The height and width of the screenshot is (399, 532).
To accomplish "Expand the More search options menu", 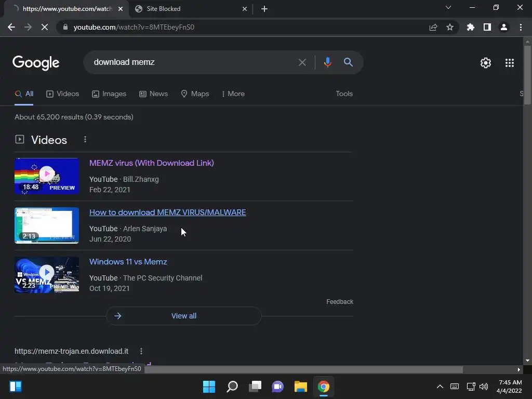I will [x=233, y=94].
